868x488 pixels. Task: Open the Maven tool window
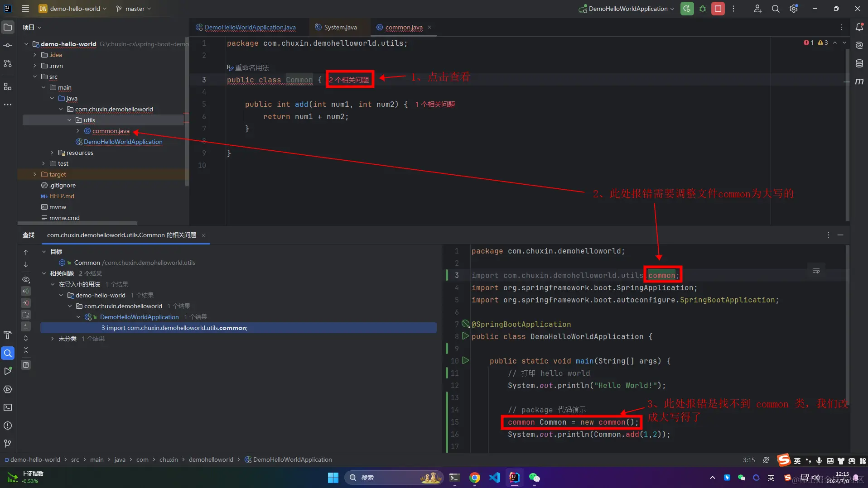click(859, 81)
